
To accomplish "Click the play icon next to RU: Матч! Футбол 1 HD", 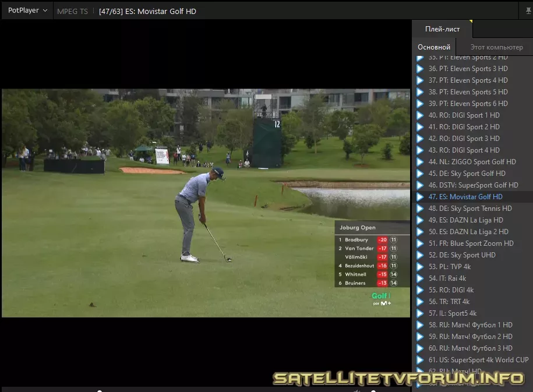I will pos(420,325).
